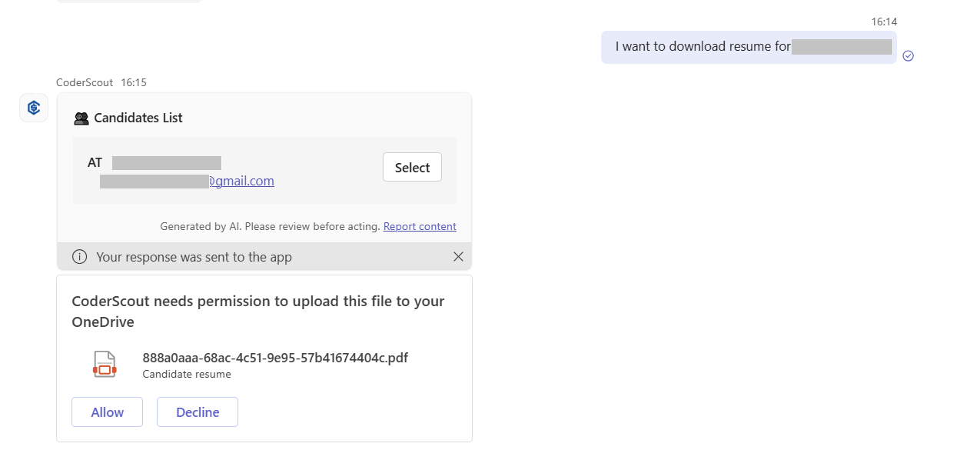Click the 'Generated by AI' disclaimer text
Image resolution: width=980 pixels, height=450 pixels.
(x=270, y=226)
